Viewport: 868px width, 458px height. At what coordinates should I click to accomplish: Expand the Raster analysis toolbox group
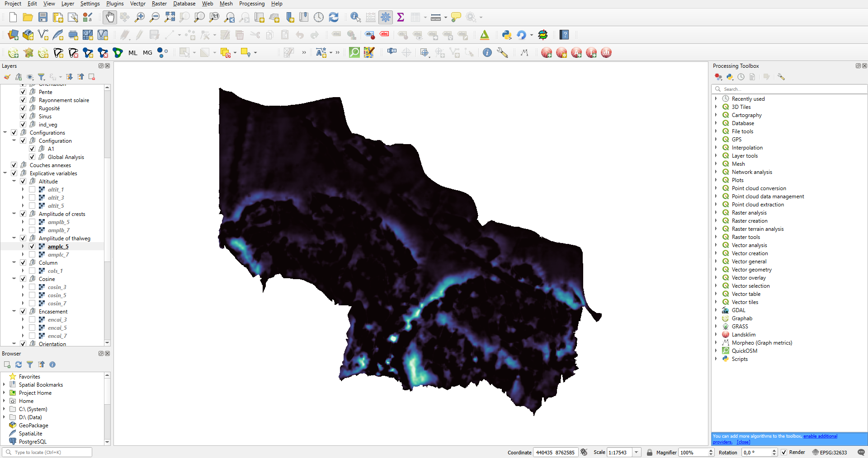[x=716, y=213]
